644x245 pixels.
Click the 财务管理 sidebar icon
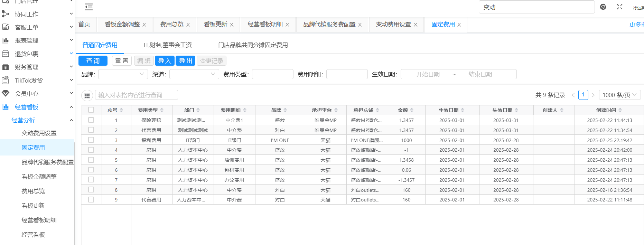pos(6,67)
